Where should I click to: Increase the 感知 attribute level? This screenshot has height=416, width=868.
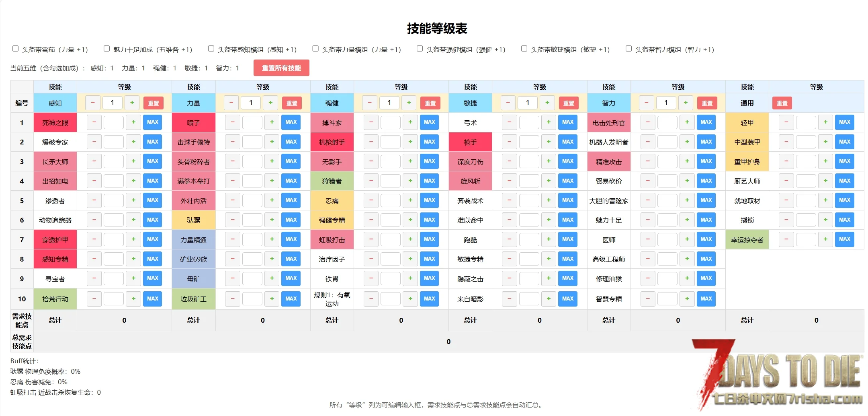(x=132, y=103)
